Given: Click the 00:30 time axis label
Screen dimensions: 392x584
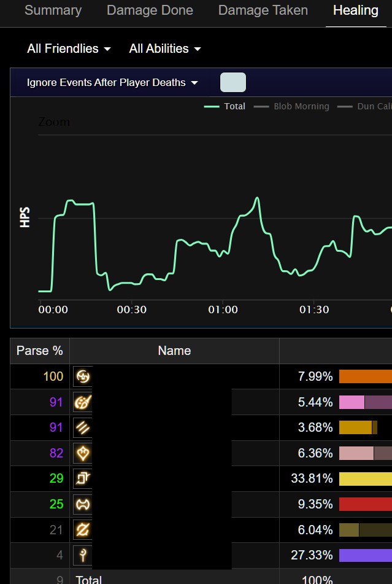Looking at the screenshot, I should click(x=132, y=310).
